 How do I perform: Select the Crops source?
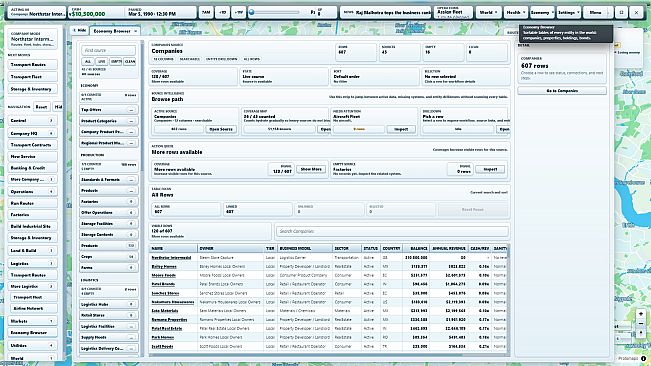(x=108, y=256)
